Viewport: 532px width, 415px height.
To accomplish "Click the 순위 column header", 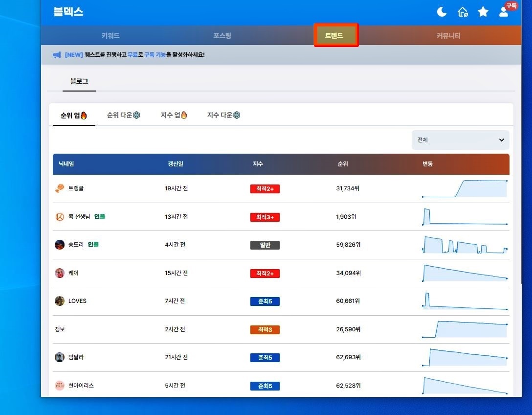I will click(343, 163).
